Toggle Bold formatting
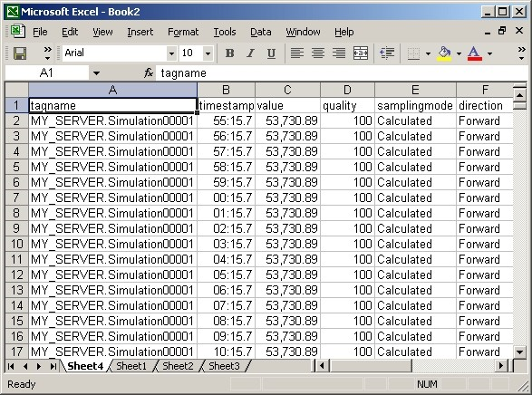 229,53
